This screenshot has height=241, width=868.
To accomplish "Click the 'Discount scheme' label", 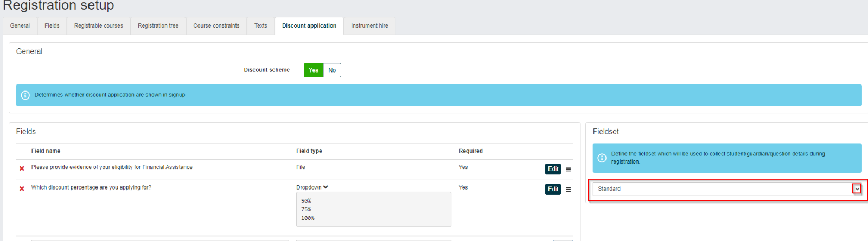I will point(267,70).
